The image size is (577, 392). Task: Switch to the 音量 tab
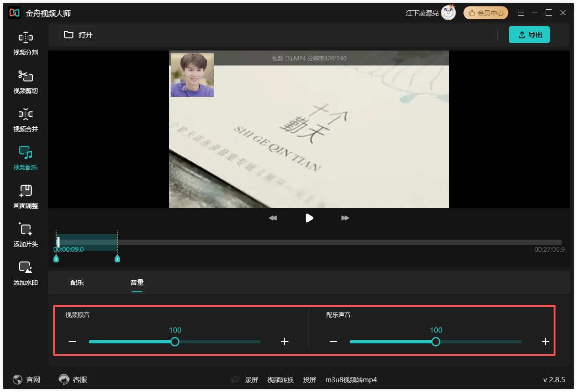(x=137, y=283)
